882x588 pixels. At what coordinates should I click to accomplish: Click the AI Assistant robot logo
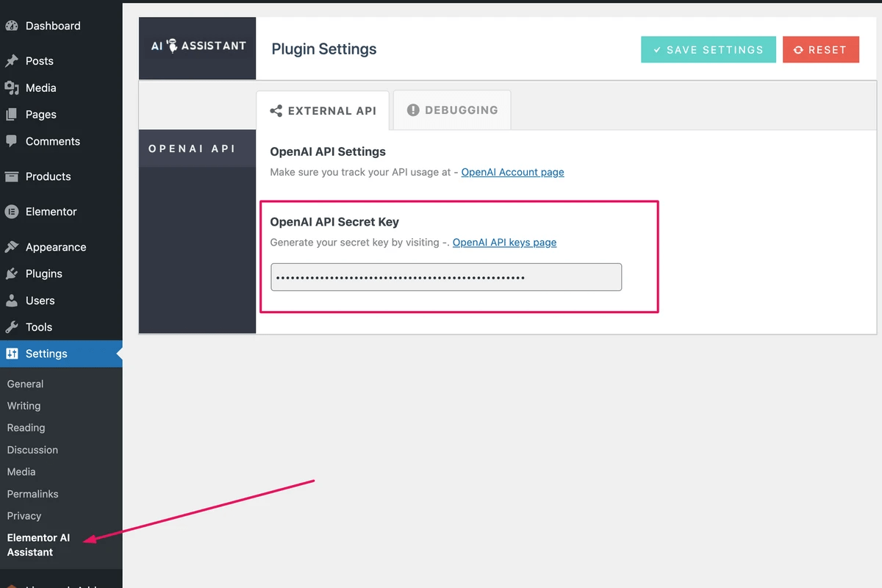pos(173,46)
